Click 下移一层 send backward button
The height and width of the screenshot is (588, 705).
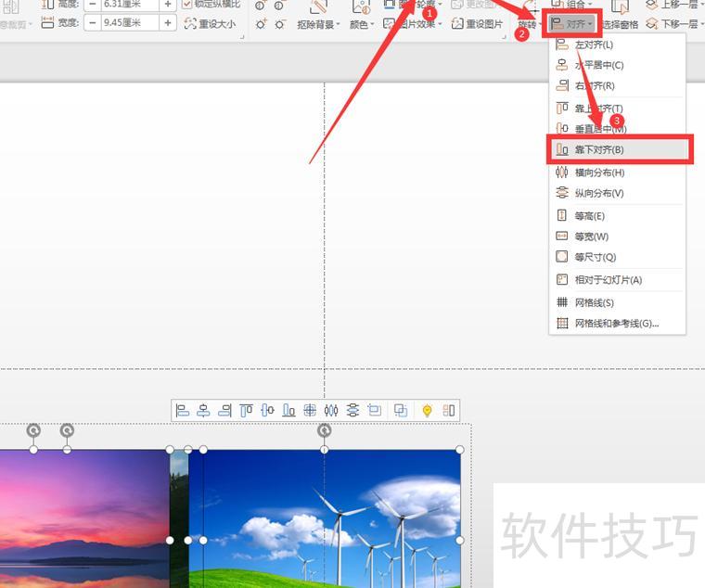673,23
